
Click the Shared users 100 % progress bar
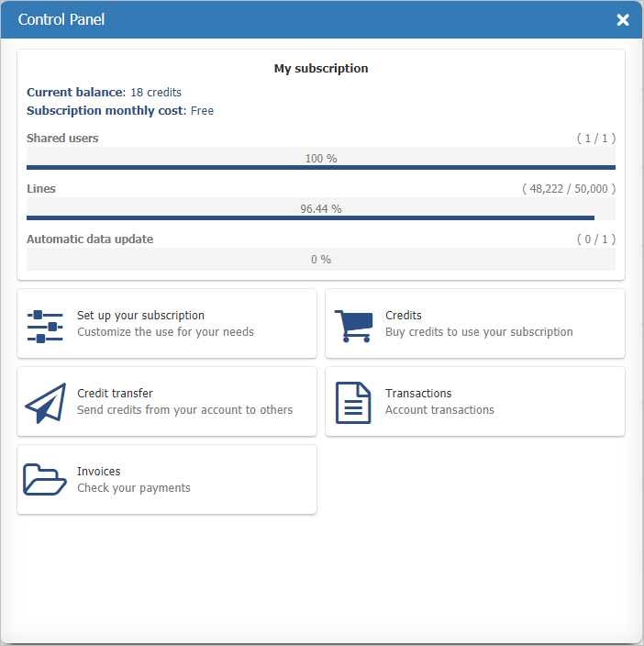320,160
